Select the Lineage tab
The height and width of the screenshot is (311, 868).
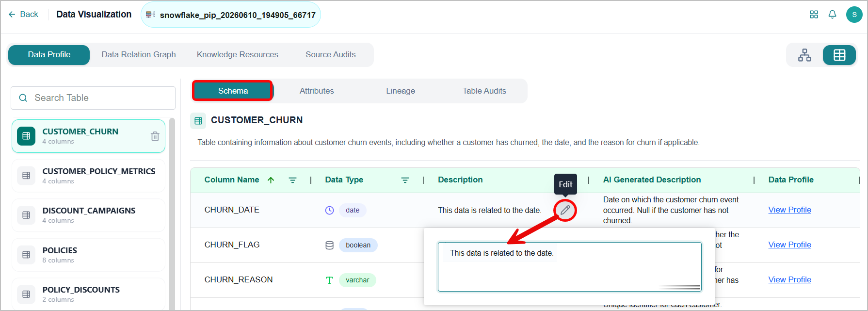pyautogui.click(x=401, y=91)
